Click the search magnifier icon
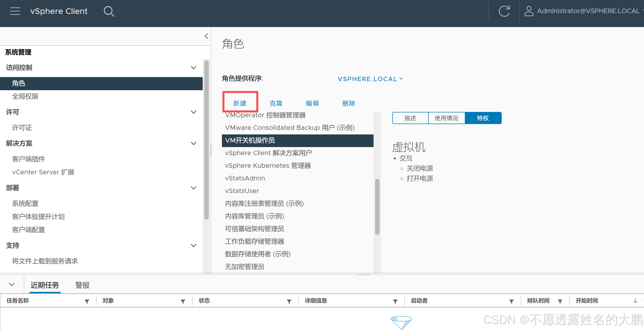Image resolution: width=644 pixels, height=330 pixels. [x=109, y=11]
